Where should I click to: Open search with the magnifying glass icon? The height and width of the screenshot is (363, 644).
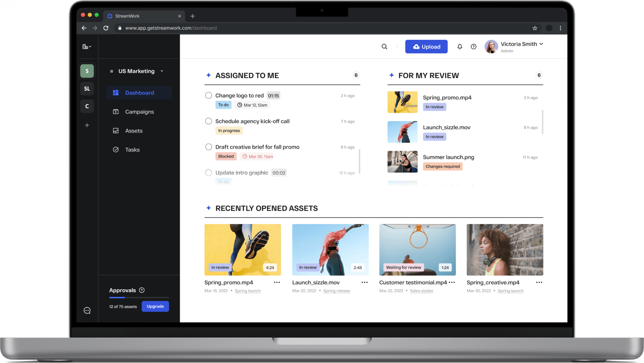pos(384,46)
